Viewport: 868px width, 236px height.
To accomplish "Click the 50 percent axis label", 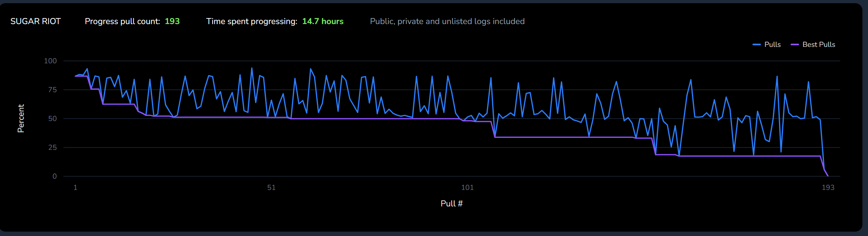I will click(53, 119).
